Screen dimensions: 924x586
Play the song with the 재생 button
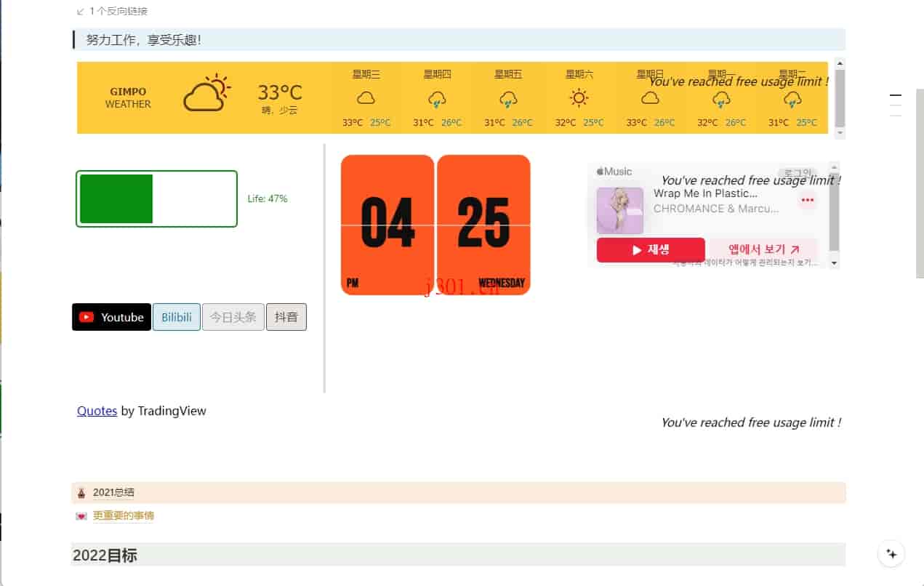coord(651,249)
